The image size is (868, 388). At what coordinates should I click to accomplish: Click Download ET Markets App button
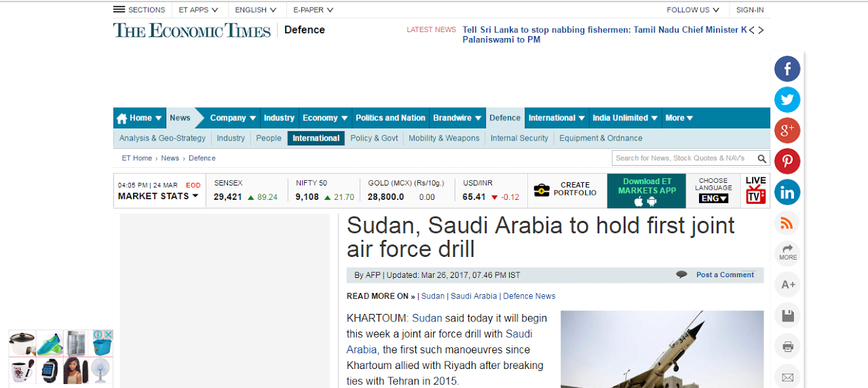pyautogui.click(x=647, y=191)
